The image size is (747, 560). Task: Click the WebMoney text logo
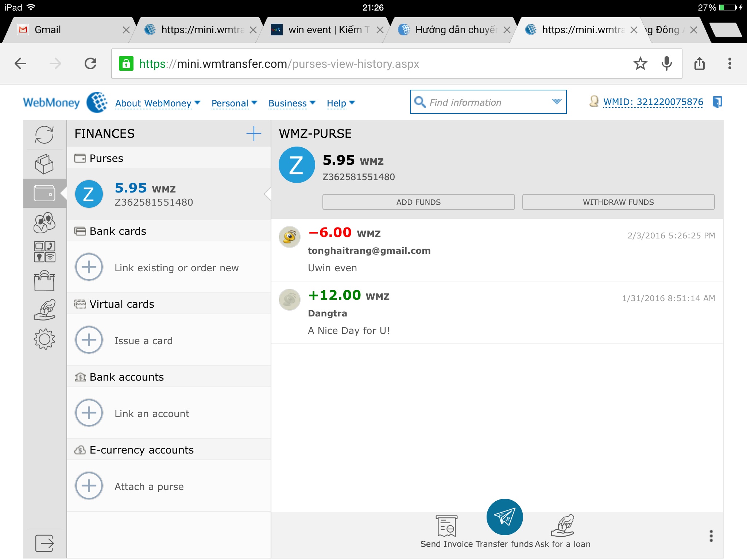click(x=51, y=103)
